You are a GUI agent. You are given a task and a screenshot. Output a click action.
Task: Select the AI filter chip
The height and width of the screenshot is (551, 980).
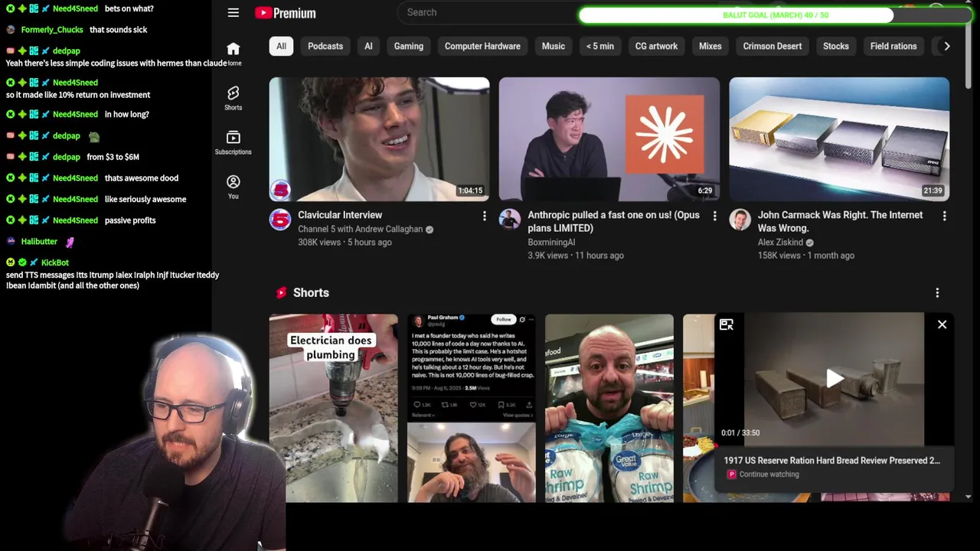coord(368,46)
